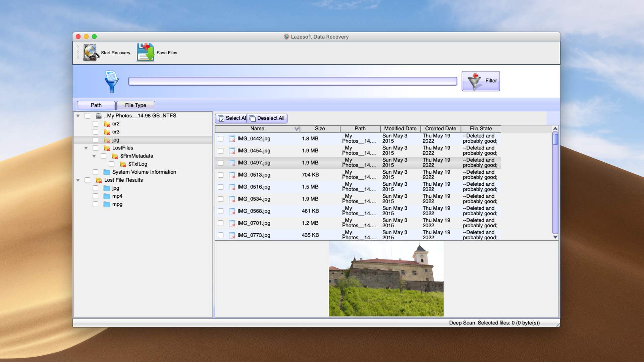Sort by the Modified Date column header

[x=400, y=129]
